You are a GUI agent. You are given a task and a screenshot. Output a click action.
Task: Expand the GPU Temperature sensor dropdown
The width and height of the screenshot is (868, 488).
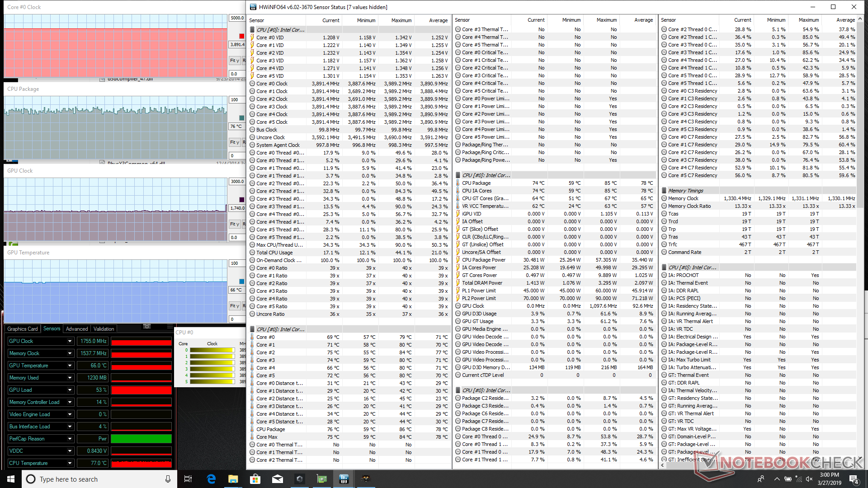tap(70, 366)
